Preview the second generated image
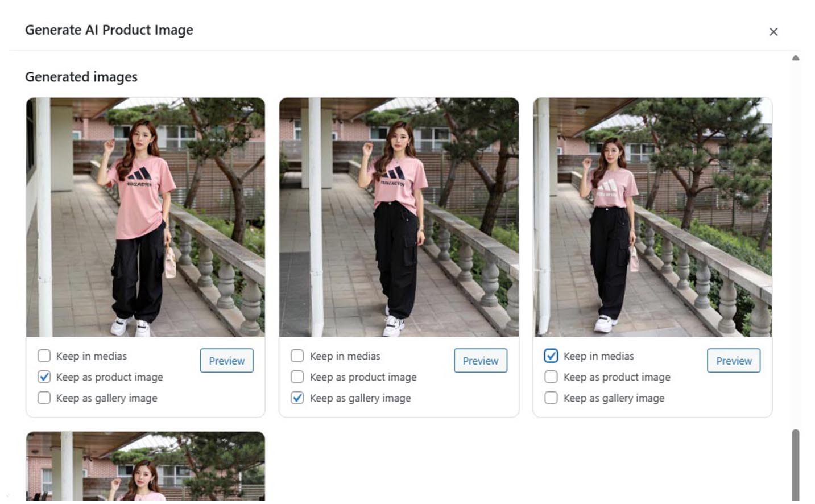The image size is (815, 504). click(480, 361)
